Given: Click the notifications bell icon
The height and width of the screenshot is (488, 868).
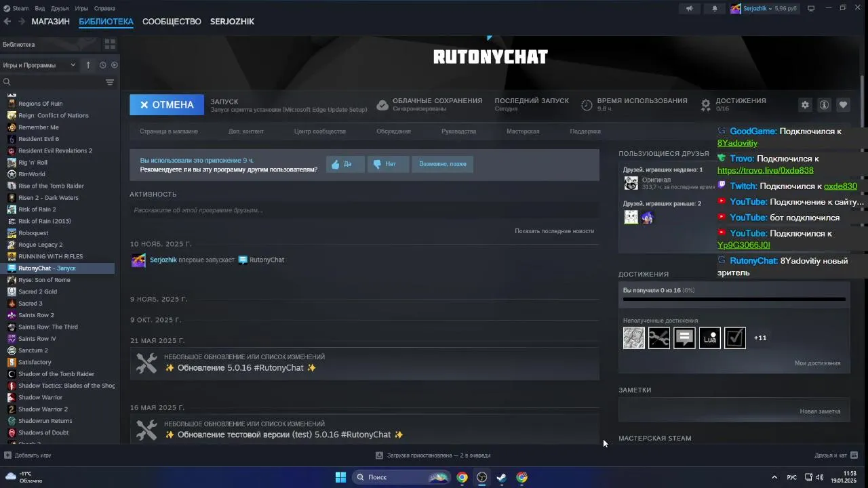Looking at the screenshot, I should (x=714, y=8).
